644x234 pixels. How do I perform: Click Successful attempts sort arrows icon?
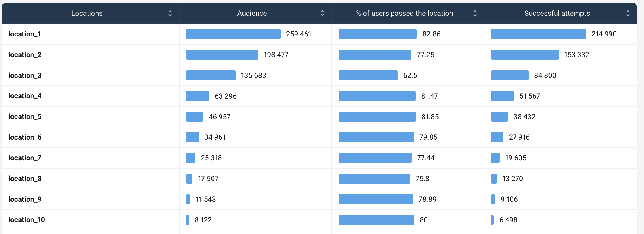coord(628,13)
